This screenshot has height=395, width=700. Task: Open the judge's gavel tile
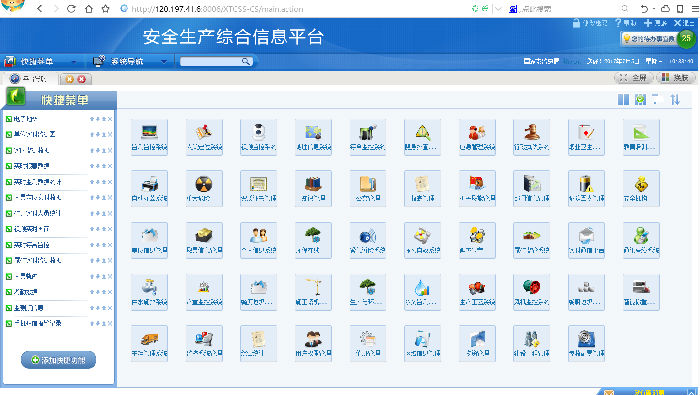pos(532,137)
